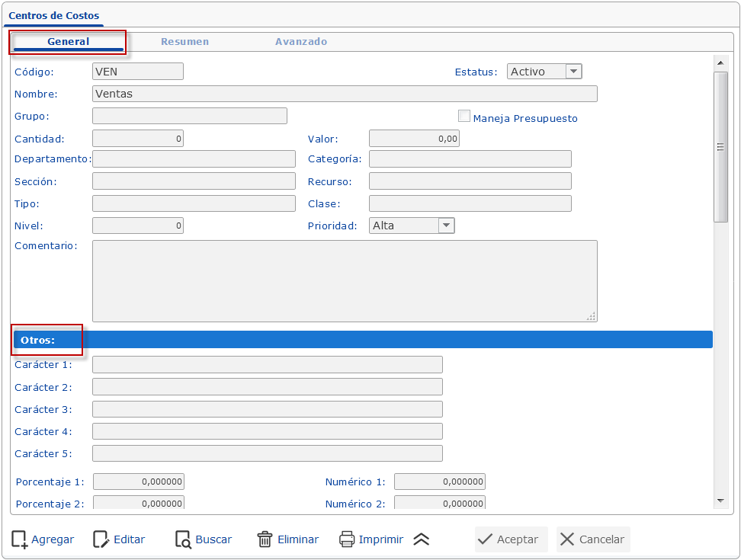
Task: Click the Agregar add-record icon
Action: 20,539
